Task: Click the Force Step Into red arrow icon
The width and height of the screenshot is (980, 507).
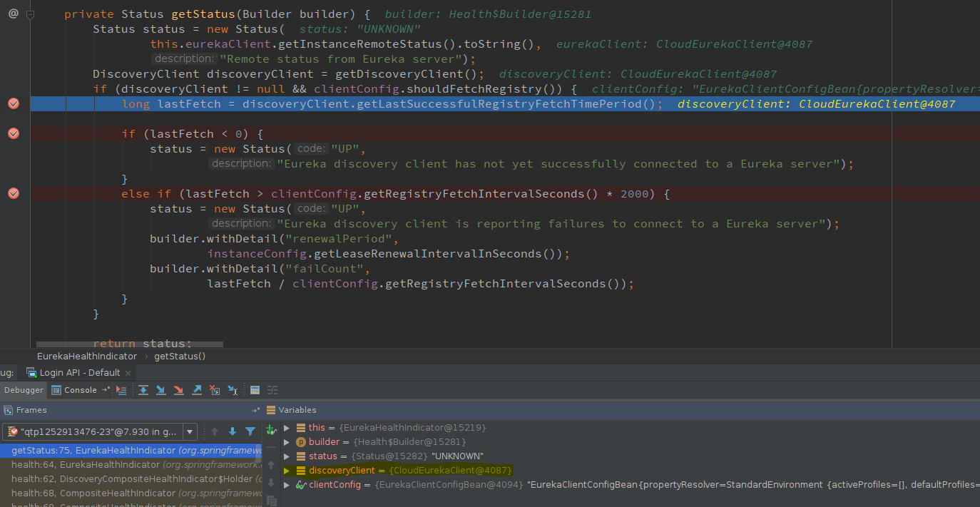Action: (178, 390)
